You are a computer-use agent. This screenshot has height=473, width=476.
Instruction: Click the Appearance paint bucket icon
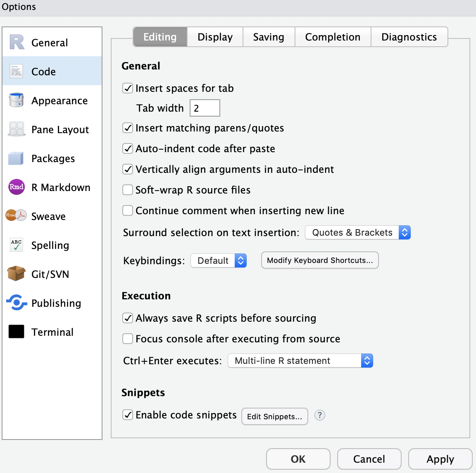pos(17,100)
